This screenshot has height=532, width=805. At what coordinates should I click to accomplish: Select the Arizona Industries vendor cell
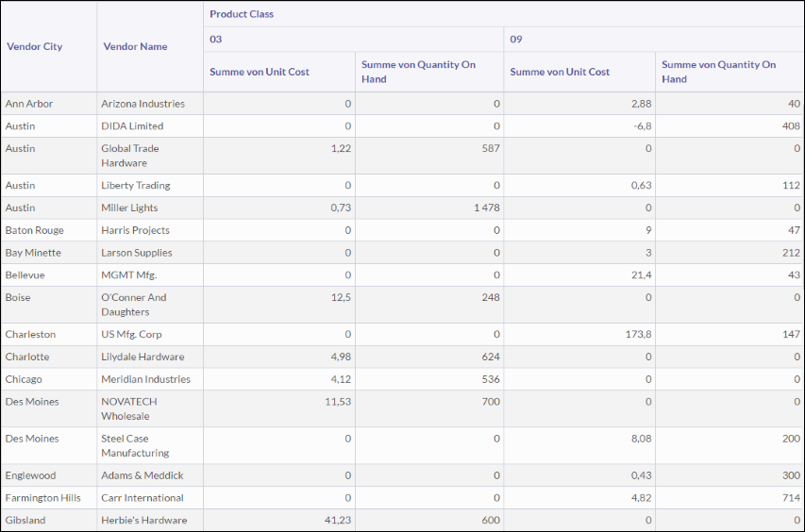(x=143, y=104)
